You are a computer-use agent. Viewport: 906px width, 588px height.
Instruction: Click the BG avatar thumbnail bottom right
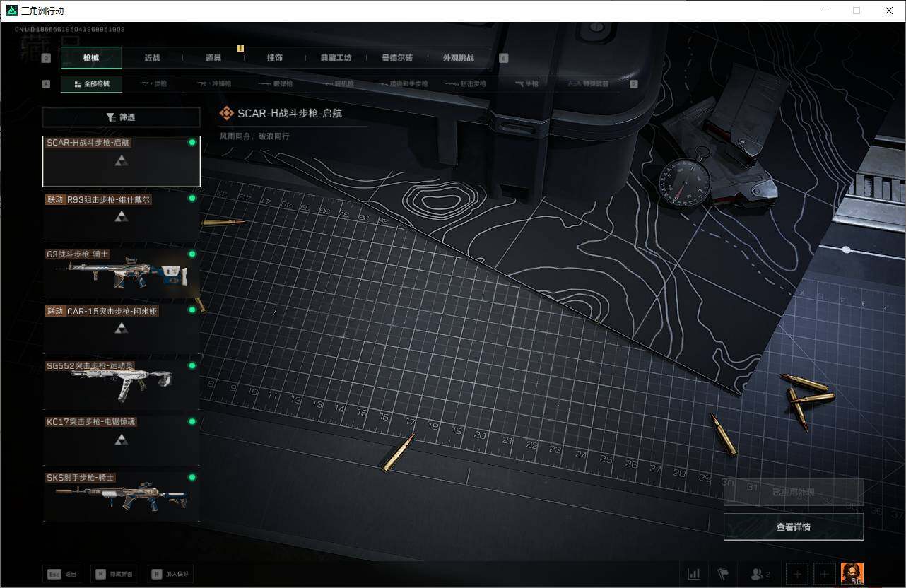point(852,574)
